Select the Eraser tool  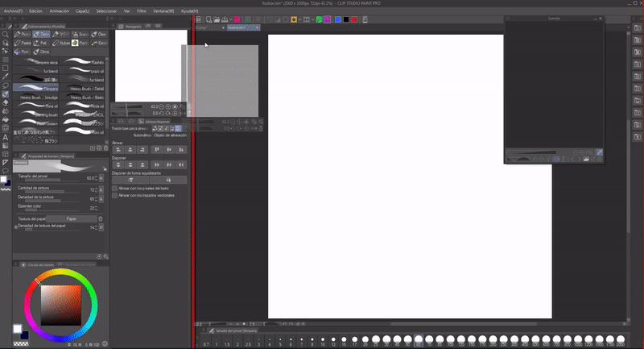click(6, 103)
